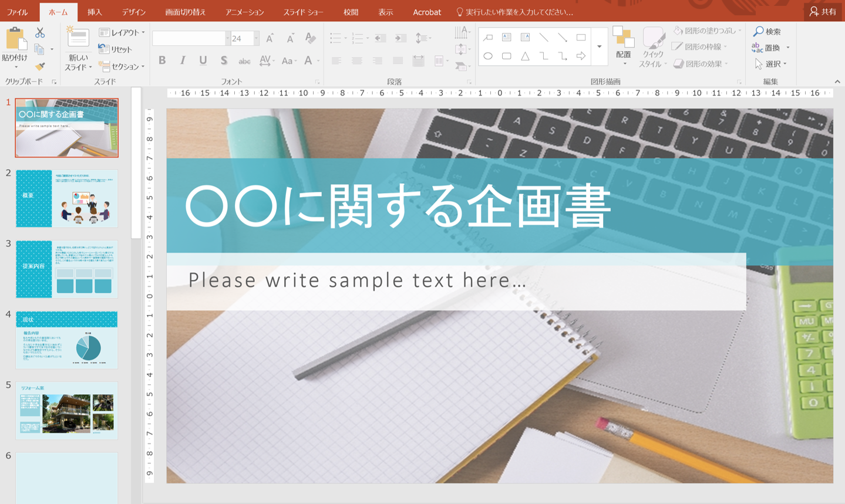Image resolution: width=845 pixels, height=504 pixels.
Task: Open character spacing AV dropdown
Action: click(267, 60)
